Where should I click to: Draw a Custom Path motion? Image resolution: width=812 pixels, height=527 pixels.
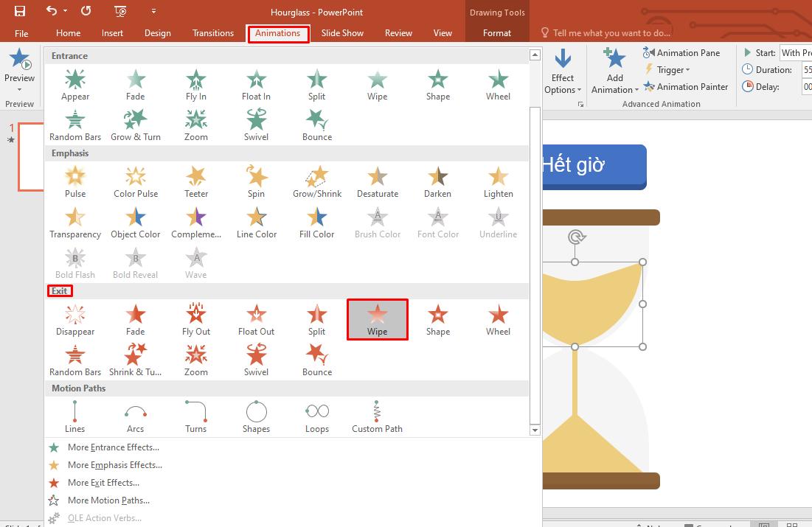point(378,416)
